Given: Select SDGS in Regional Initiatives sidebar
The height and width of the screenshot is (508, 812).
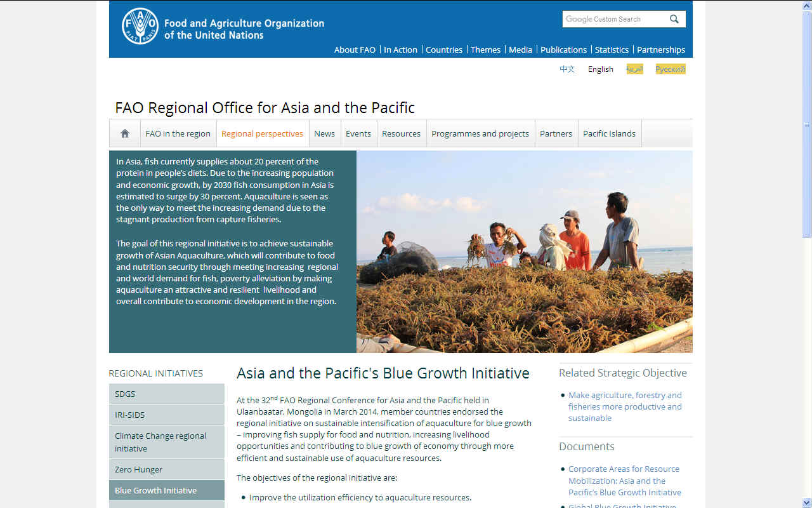Looking at the screenshot, I should 167,394.
